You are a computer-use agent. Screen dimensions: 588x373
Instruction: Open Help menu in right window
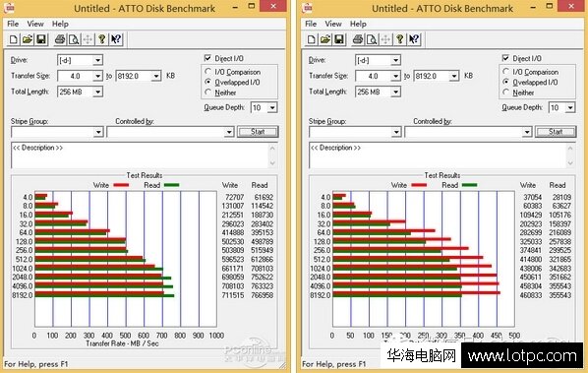(358, 24)
